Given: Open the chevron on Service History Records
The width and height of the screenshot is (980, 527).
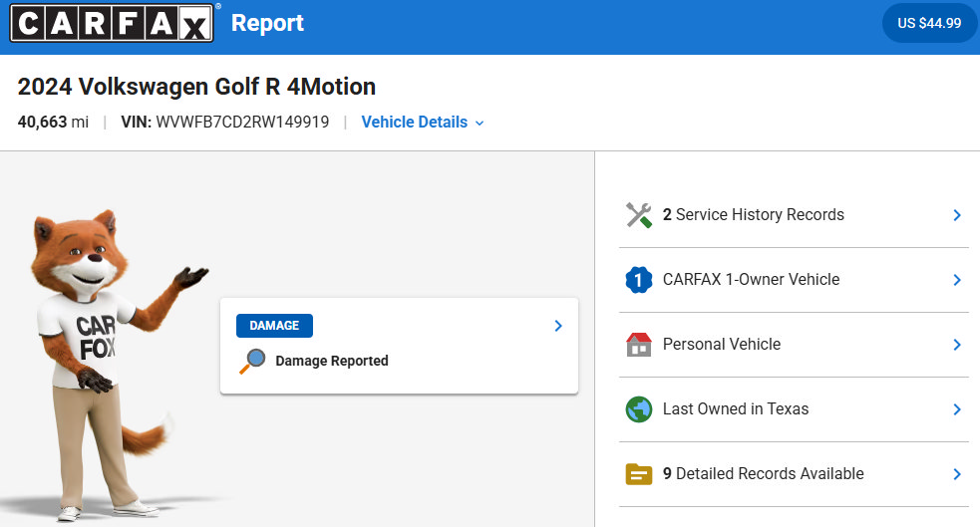Looking at the screenshot, I should point(957,215).
